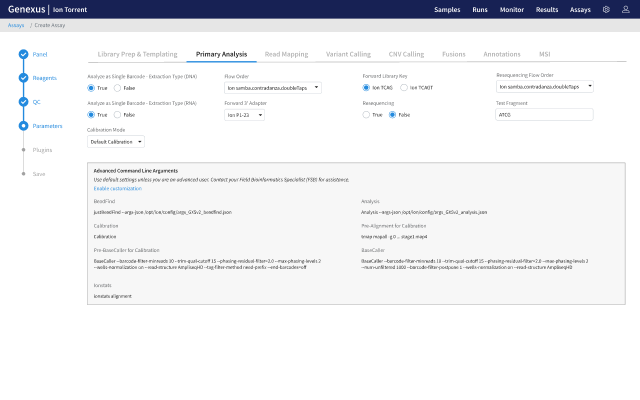Click the Panel step checkmark icon
Image resolution: width=640 pixels, height=400 pixels.
23,54
